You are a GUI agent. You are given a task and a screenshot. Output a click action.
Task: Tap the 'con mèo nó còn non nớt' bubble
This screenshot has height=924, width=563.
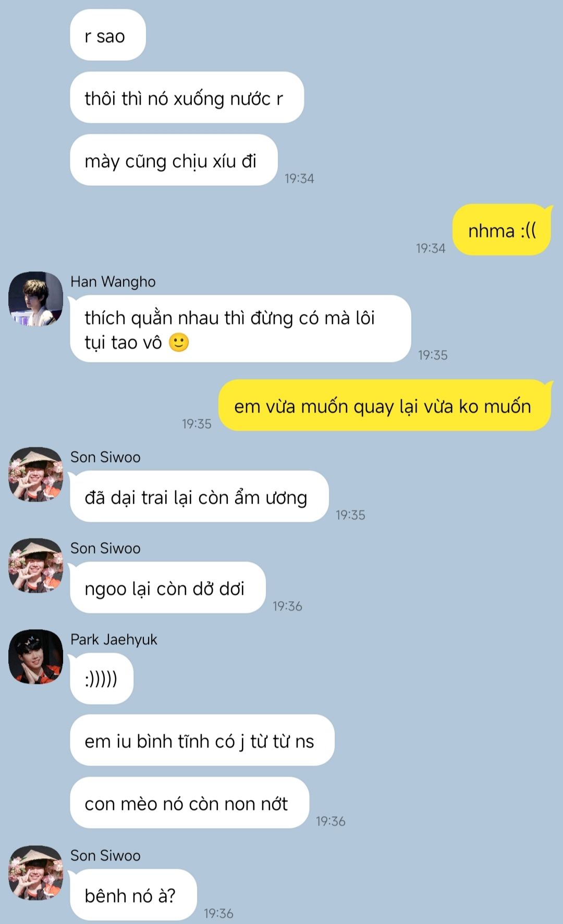190,803
